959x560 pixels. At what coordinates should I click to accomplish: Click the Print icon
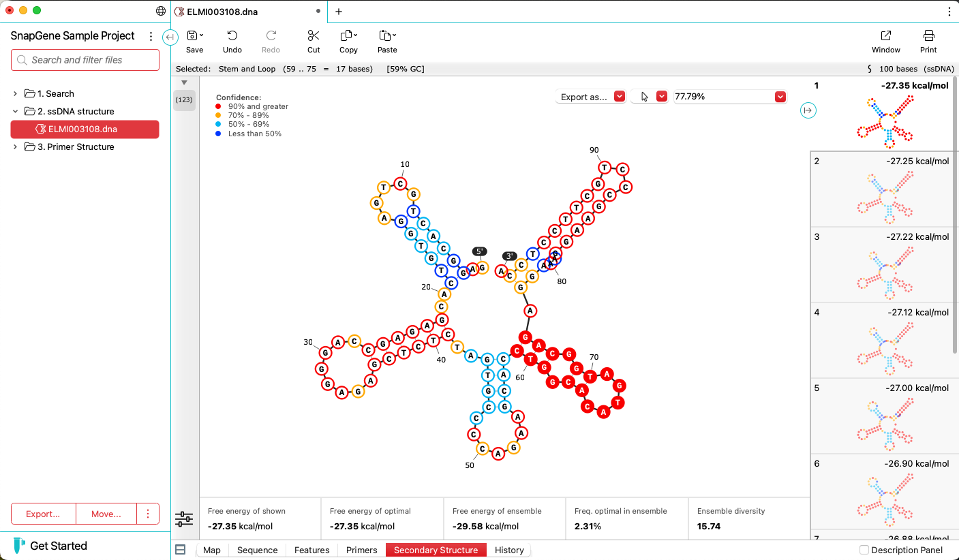coord(928,41)
